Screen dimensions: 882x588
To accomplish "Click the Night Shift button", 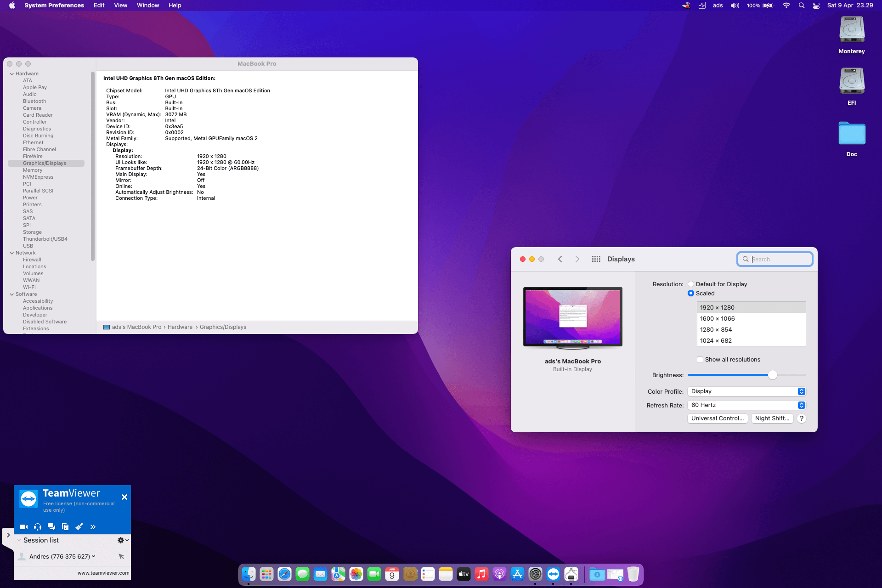I will [x=772, y=418].
